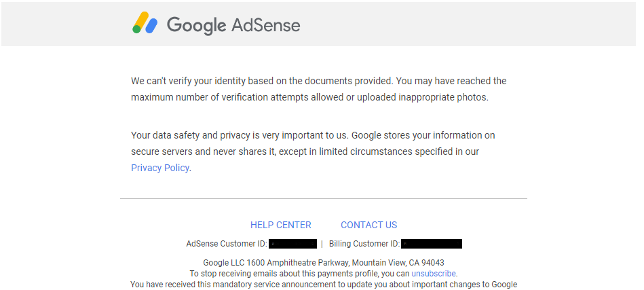Screen dimensions: 644x290
Task: Click the AdSense Customer ID label
Action: (226, 244)
